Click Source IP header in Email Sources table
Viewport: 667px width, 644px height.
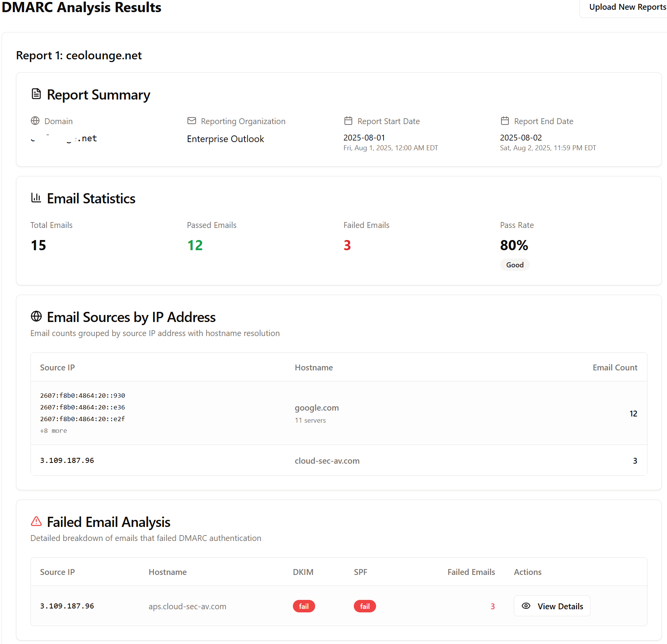(57, 367)
